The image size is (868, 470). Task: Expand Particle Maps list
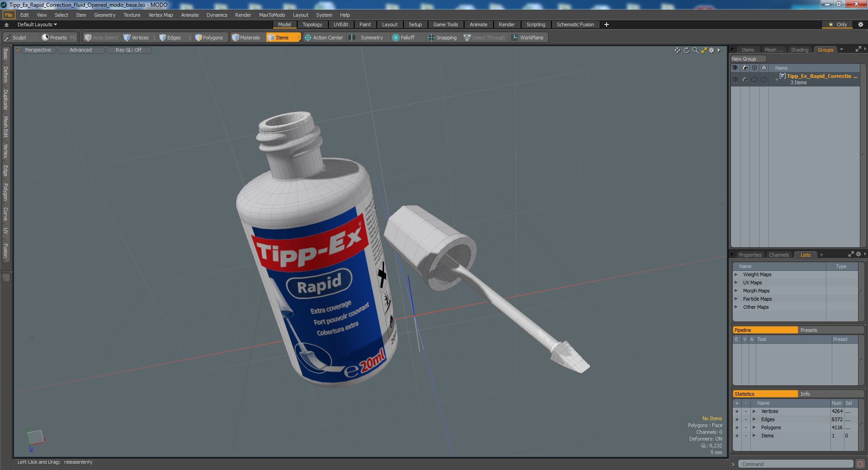coord(736,299)
